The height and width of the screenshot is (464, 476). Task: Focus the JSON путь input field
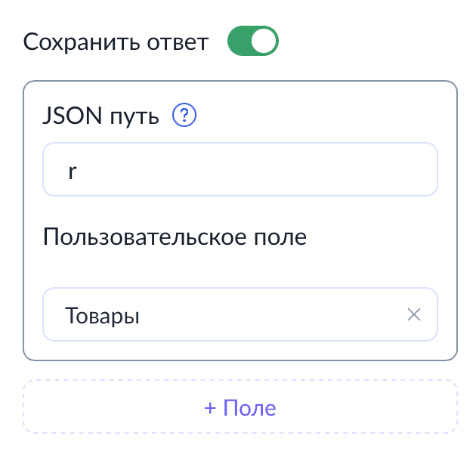(x=240, y=169)
